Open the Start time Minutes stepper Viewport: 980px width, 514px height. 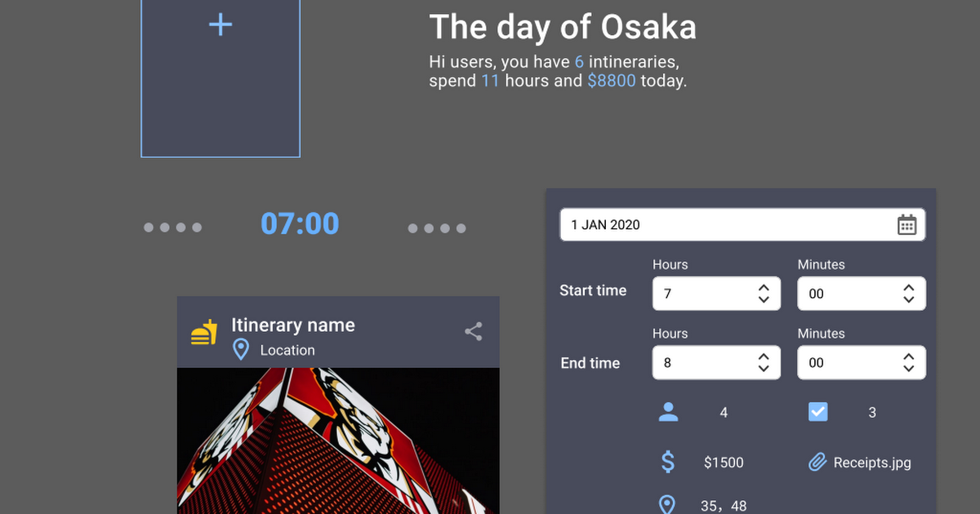point(908,294)
